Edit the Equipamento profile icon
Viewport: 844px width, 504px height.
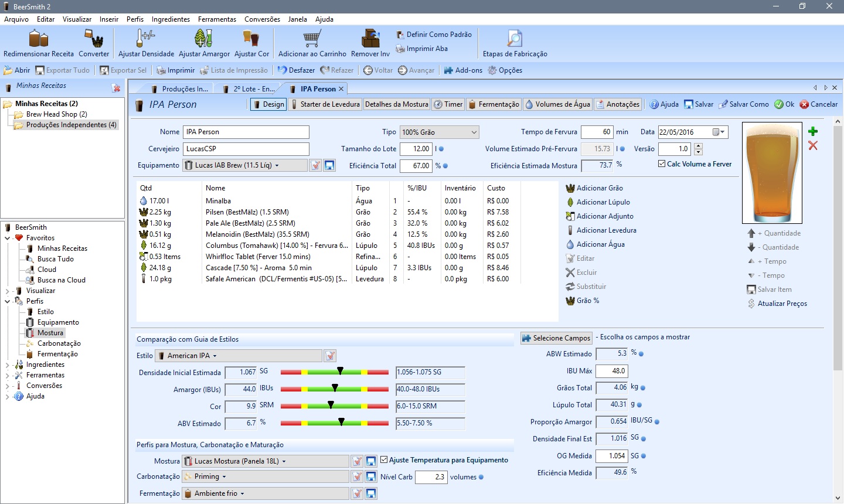(x=316, y=166)
